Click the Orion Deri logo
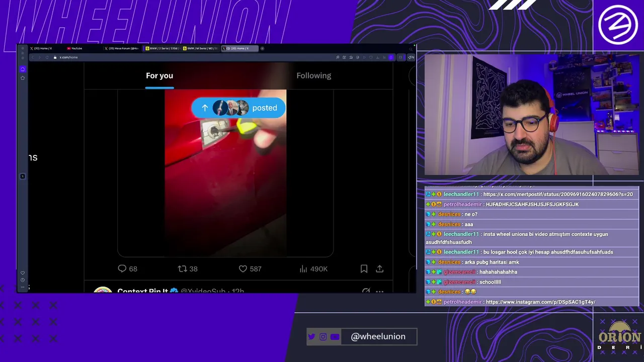Viewport: 644px width, 362px height. 620,335
